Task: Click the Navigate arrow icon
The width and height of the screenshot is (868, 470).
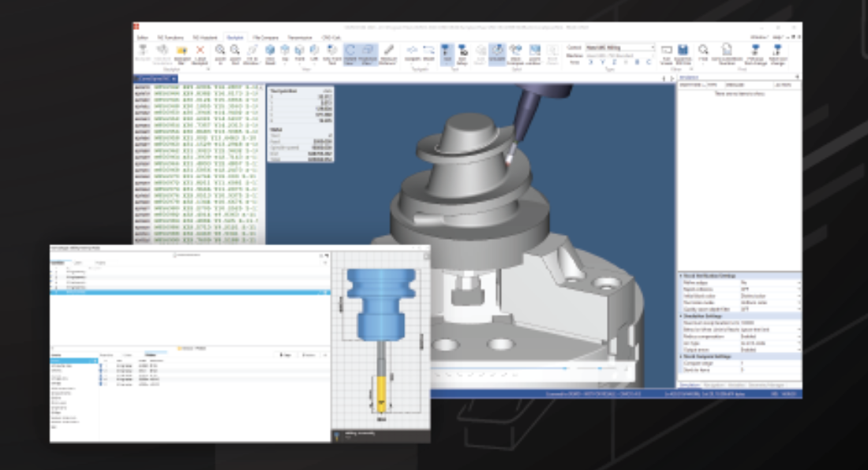Action: [412, 54]
